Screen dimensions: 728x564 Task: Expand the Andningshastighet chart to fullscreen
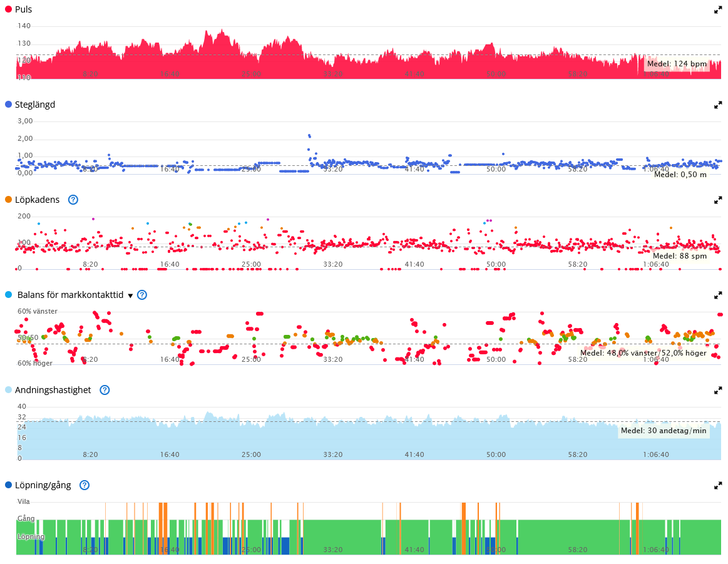(x=718, y=391)
